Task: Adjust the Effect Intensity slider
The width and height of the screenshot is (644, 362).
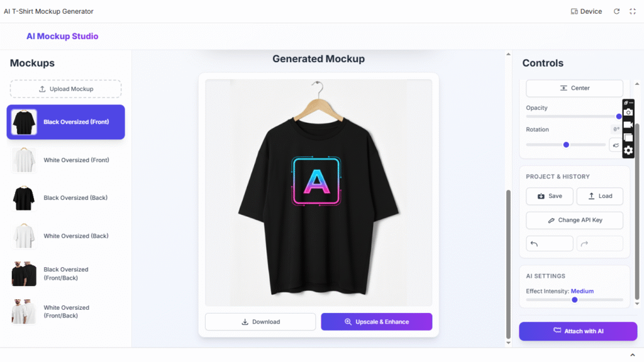Action: pos(575,300)
